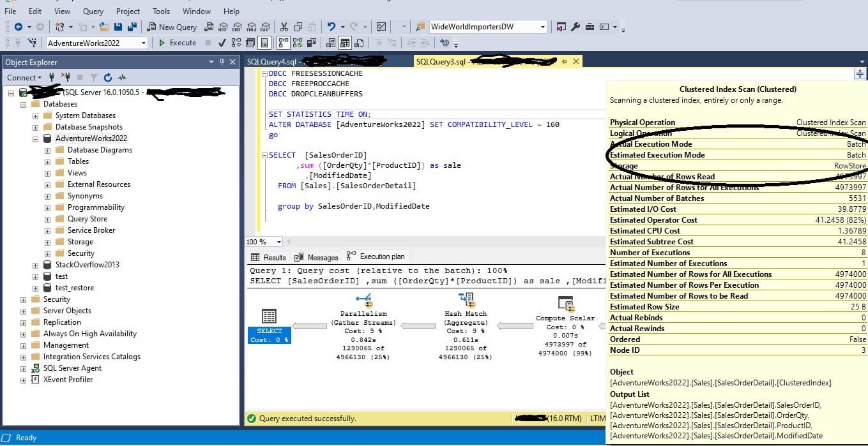Toggle Results to Grid output mode

(x=345, y=43)
